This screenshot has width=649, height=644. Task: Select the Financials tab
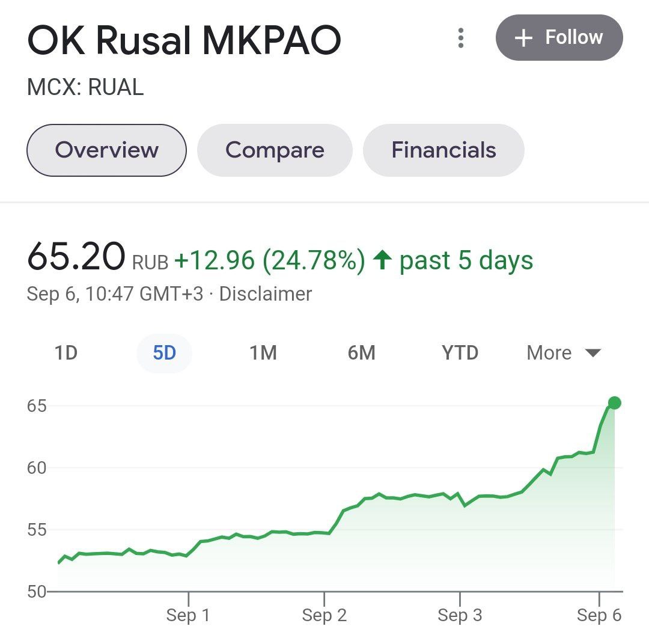[x=443, y=150]
